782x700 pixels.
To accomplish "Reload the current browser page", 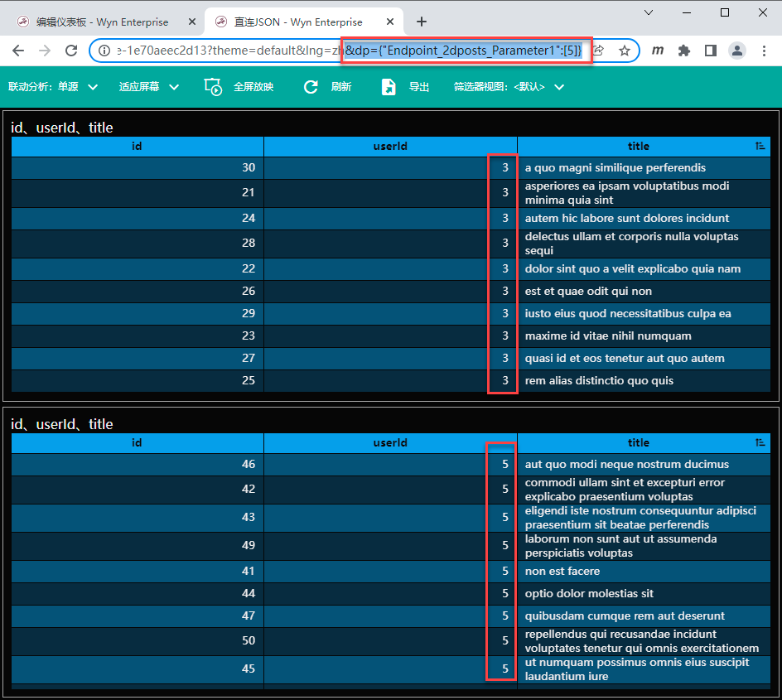I will coord(71,51).
